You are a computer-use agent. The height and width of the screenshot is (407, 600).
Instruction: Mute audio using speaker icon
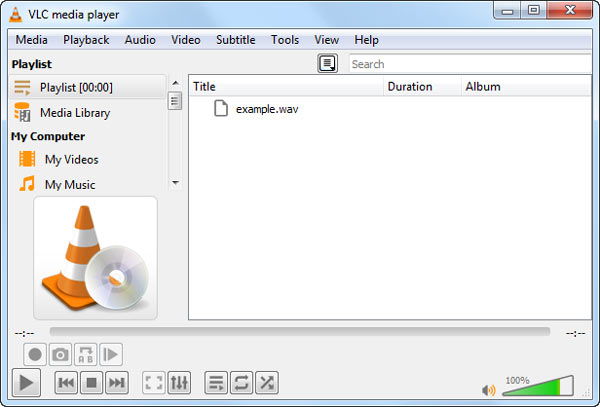tap(489, 390)
